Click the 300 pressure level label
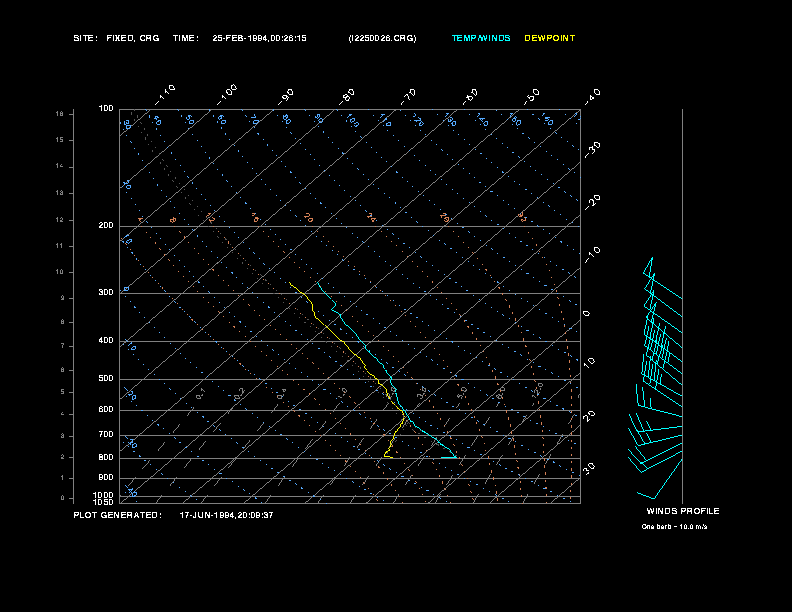This screenshot has height=612, width=792. tap(106, 292)
